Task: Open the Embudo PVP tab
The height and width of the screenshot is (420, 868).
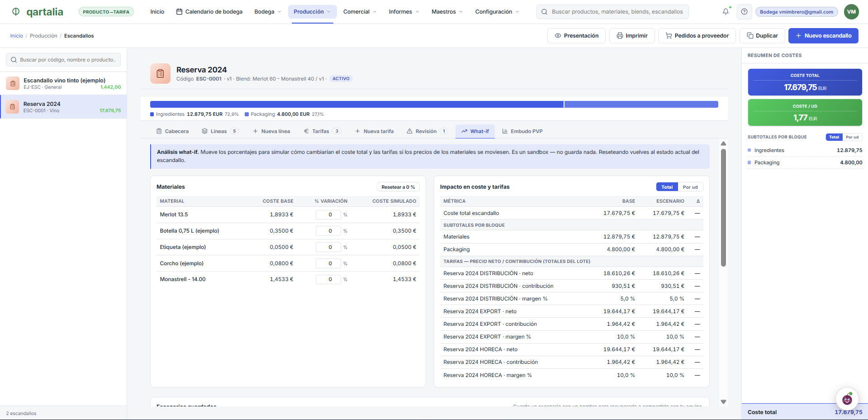Action: [522, 131]
